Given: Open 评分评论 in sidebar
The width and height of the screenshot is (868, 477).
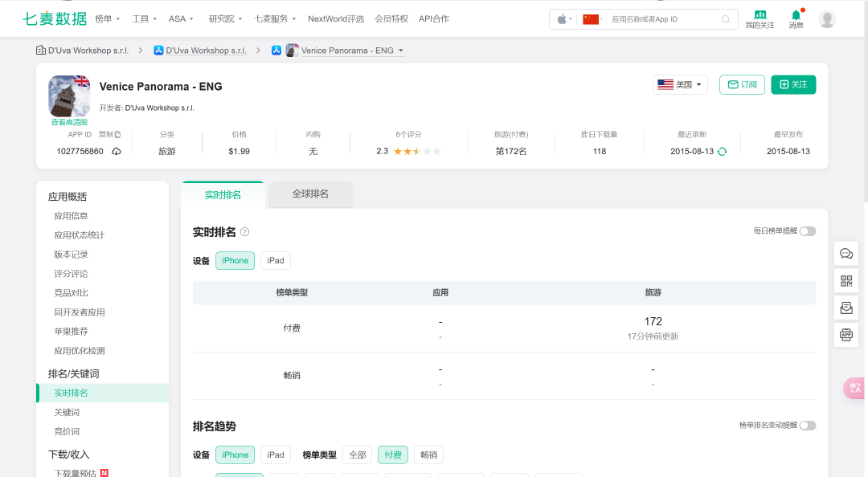Looking at the screenshot, I should tap(71, 274).
